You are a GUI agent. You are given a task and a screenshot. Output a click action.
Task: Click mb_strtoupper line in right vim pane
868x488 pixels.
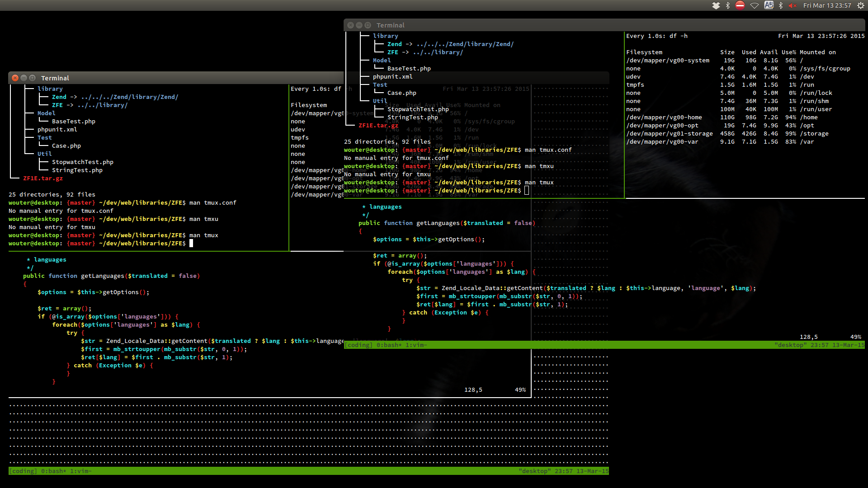click(x=500, y=296)
